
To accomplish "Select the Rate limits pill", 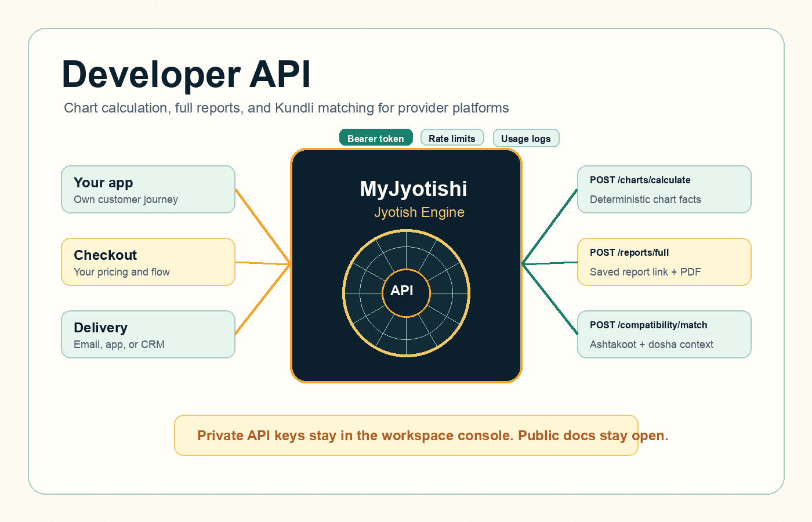I will [x=452, y=138].
